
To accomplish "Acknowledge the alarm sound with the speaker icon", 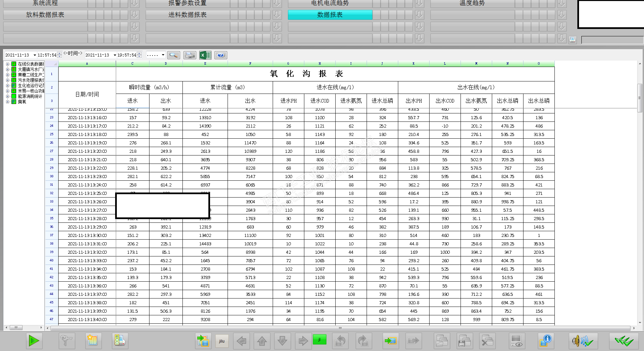I will 583,341.
